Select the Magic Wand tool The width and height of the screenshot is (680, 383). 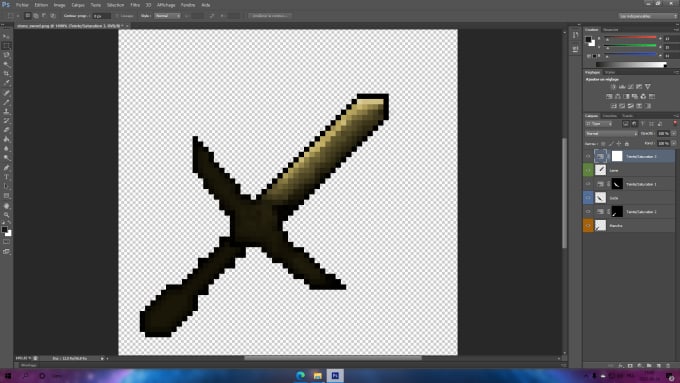[x=7, y=64]
